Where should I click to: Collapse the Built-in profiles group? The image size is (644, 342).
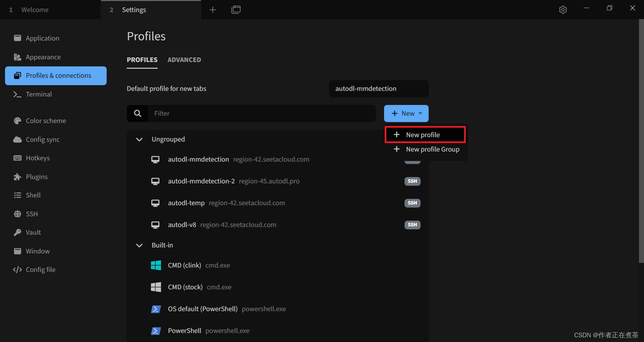coord(139,245)
